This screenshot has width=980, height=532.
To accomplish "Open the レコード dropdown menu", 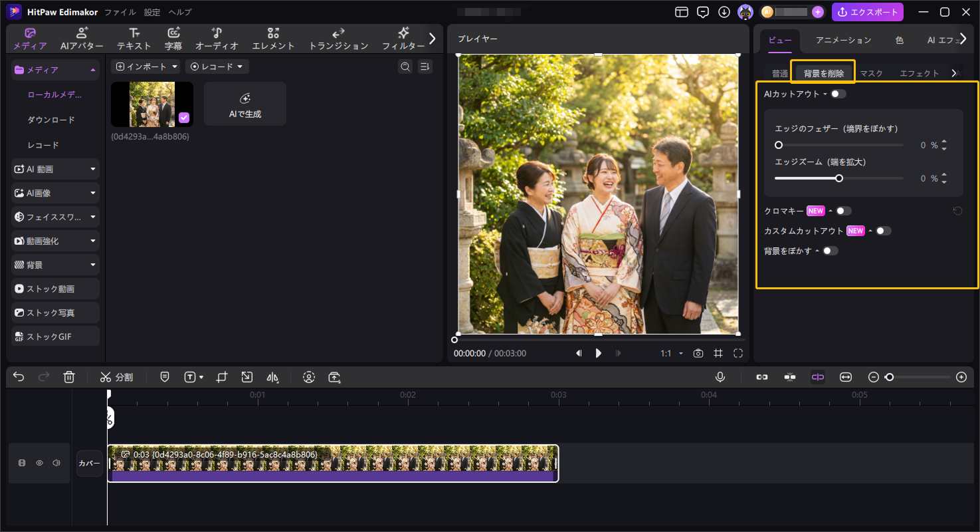I will (x=217, y=66).
